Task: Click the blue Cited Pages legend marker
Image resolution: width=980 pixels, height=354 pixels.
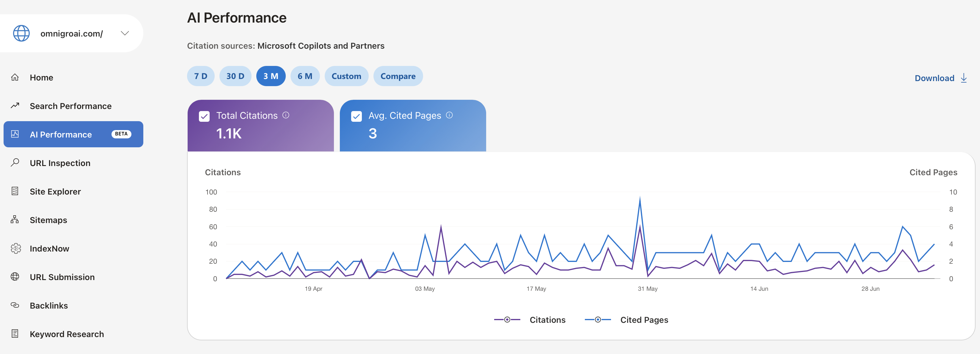Action: click(598, 320)
